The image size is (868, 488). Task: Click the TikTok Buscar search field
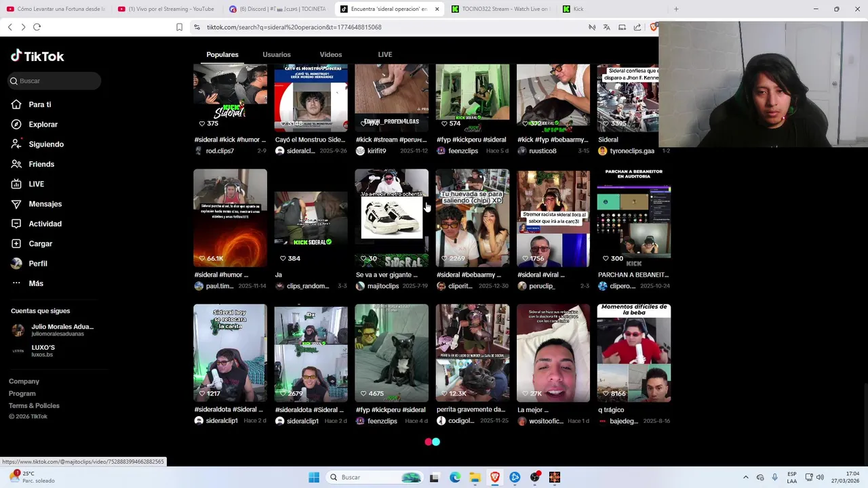coord(55,81)
